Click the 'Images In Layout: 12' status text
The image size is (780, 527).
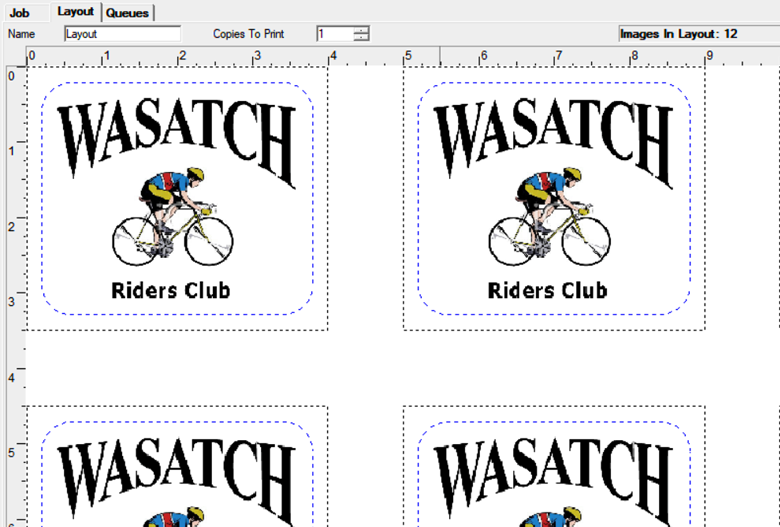coord(679,34)
